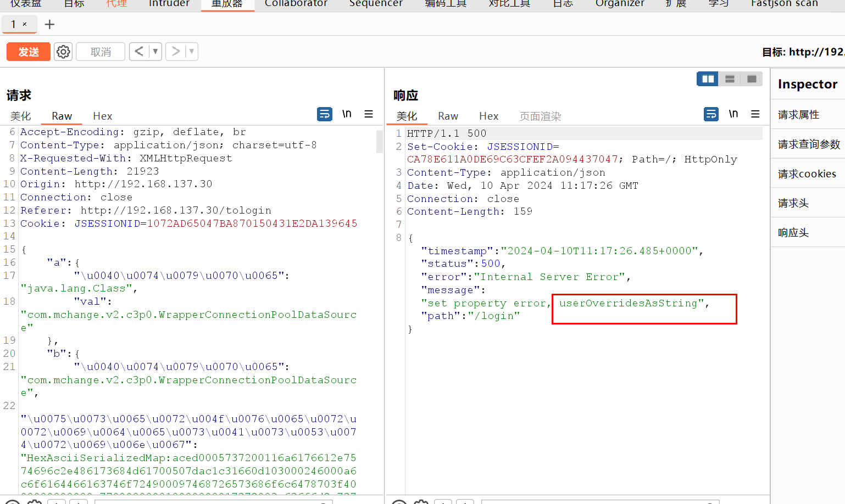Click the Content-Length: 21923 header line

pyautogui.click(x=90, y=171)
